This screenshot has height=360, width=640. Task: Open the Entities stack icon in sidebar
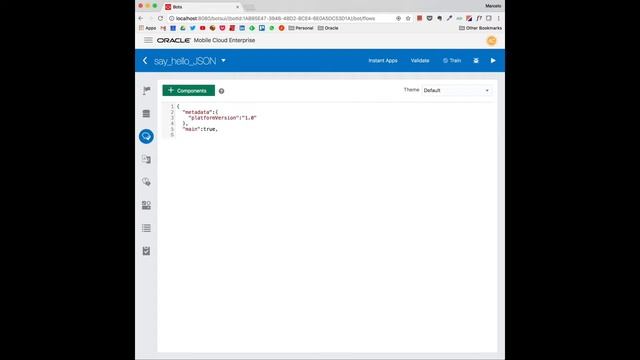146,114
